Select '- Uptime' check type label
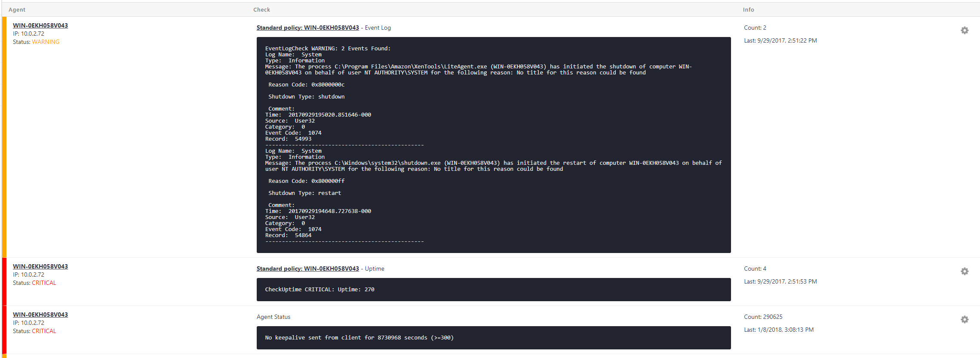Screen dimensions: 980x358 (x=373, y=268)
